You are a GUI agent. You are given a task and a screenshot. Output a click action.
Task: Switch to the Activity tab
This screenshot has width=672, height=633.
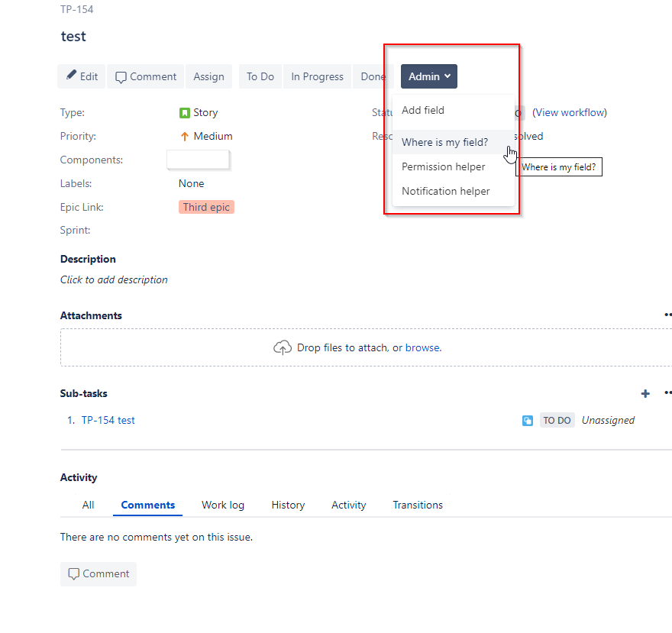(348, 505)
